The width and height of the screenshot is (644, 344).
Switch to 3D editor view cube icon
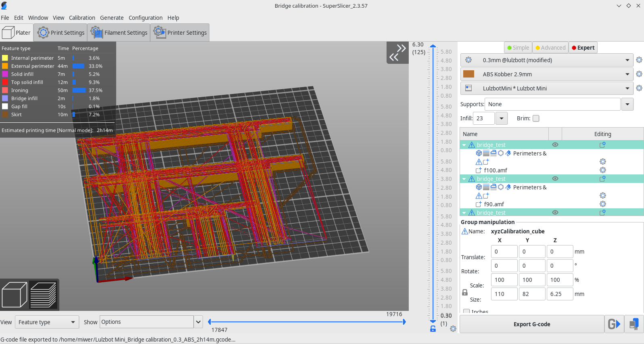coord(15,295)
